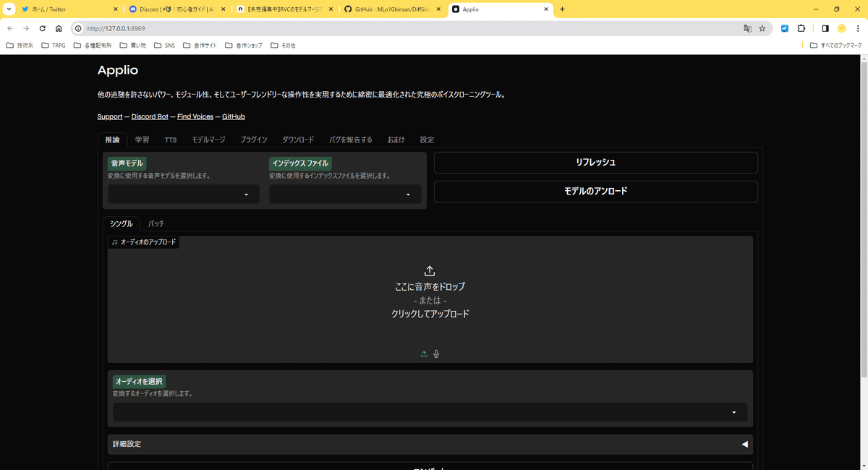Viewport: 868px width, 470px height.
Task: Open the すべてのブックマーク folder
Action: (x=836, y=45)
